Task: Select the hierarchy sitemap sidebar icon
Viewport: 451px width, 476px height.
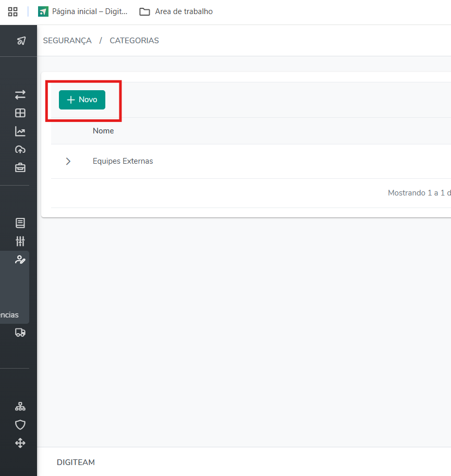Action: [x=20, y=407]
